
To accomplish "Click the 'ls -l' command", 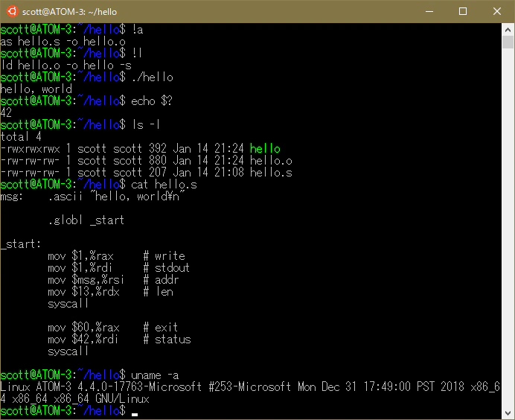I will click(146, 125).
